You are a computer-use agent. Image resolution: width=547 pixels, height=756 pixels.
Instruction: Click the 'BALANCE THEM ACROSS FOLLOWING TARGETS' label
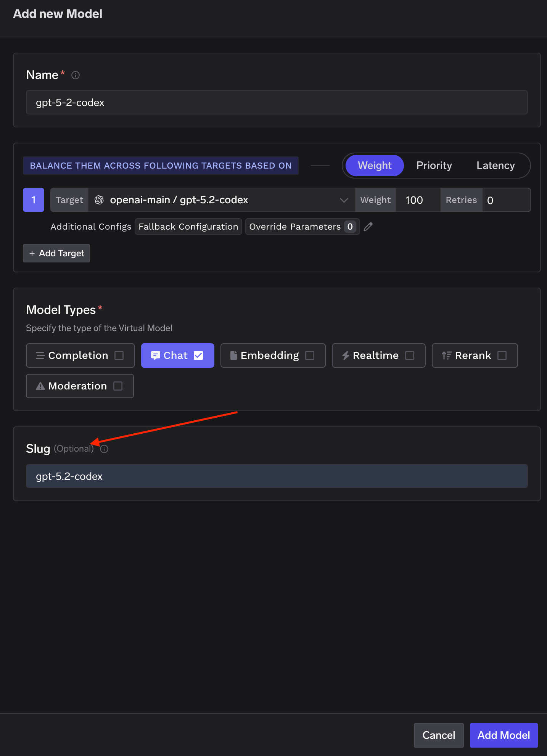pos(161,166)
